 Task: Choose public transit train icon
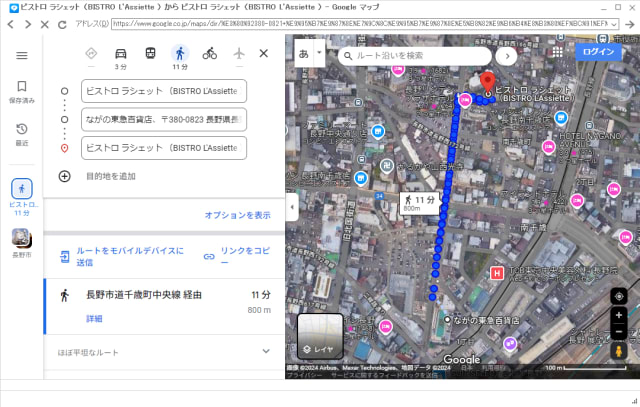click(150, 53)
